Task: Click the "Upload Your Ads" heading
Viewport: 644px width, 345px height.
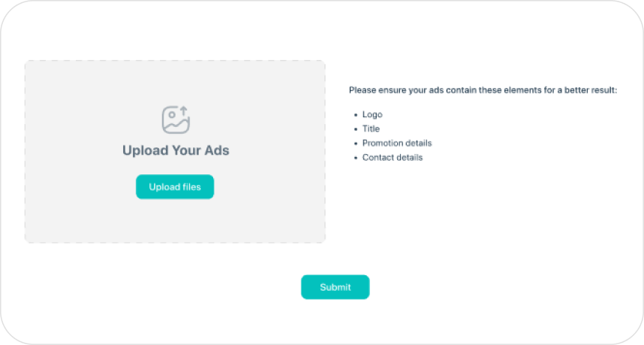Action: pyautogui.click(x=176, y=150)
